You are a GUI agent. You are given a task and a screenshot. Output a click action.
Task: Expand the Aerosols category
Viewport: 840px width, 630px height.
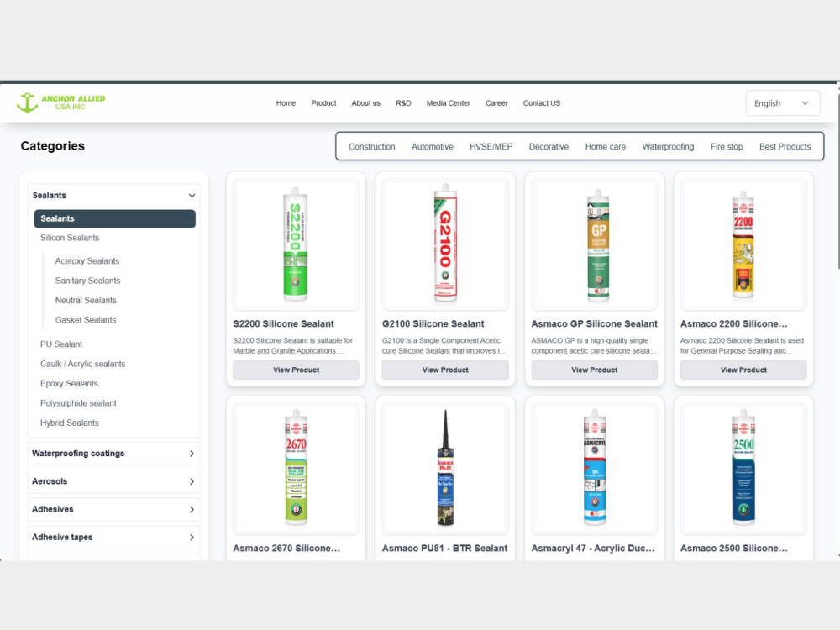coord(113,481)
